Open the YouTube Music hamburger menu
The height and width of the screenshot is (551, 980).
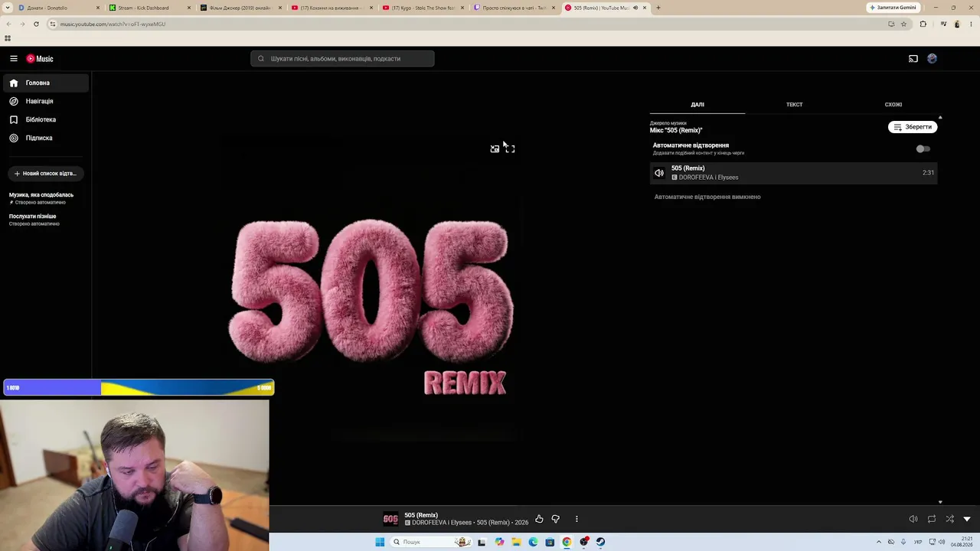coord(14,59)
